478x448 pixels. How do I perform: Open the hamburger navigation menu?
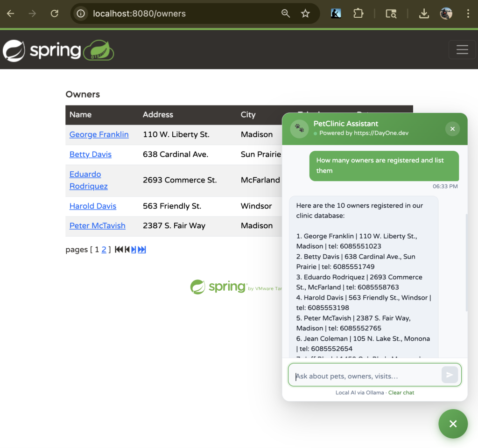coord(462,50)
